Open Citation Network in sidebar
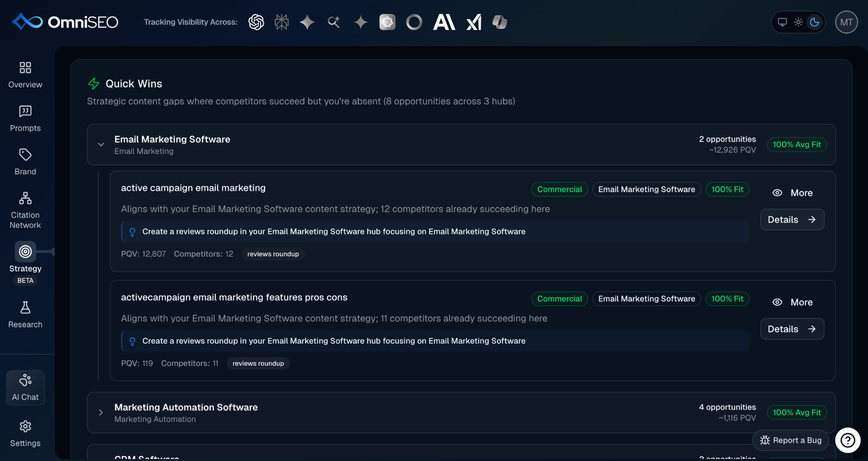Screen dimensions: 868x461 point(25,210)
